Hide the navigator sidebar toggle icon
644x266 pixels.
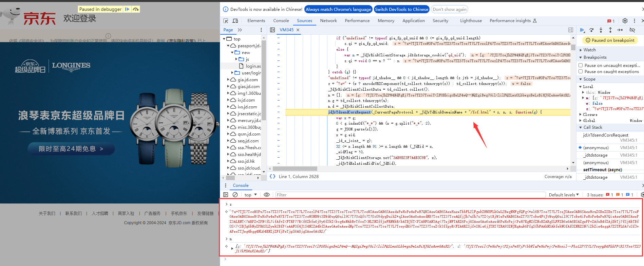point(272,30)
